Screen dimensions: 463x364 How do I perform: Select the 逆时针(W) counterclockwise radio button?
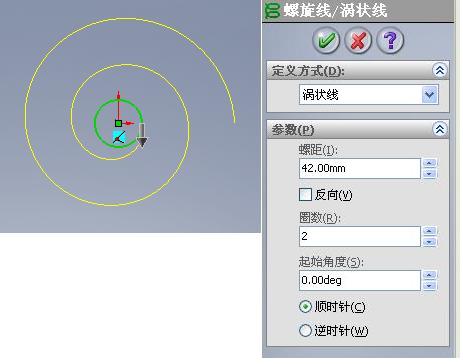pyautogui.click(x=305, y=331)
